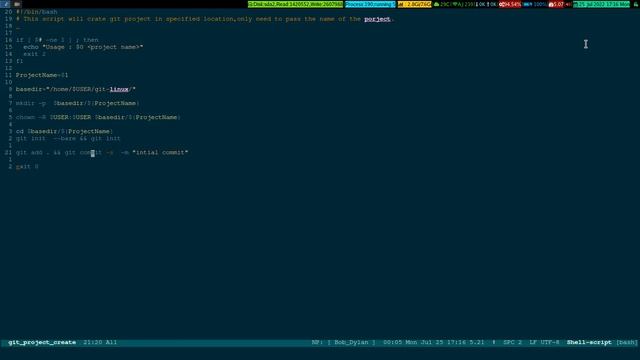The image size is (640, 360).
Task: Open the yellow memory usage indicator
Action: pyautogui.click(x=414, y=4)
